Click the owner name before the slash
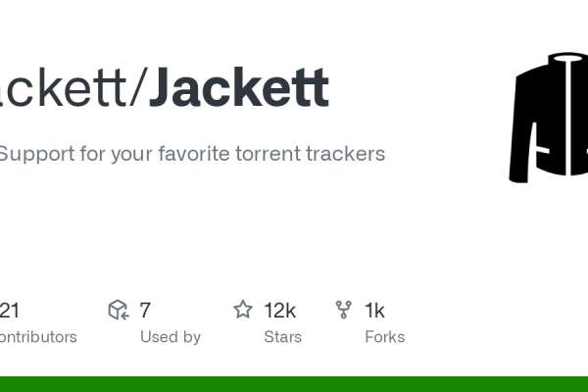 pos(64,88)
